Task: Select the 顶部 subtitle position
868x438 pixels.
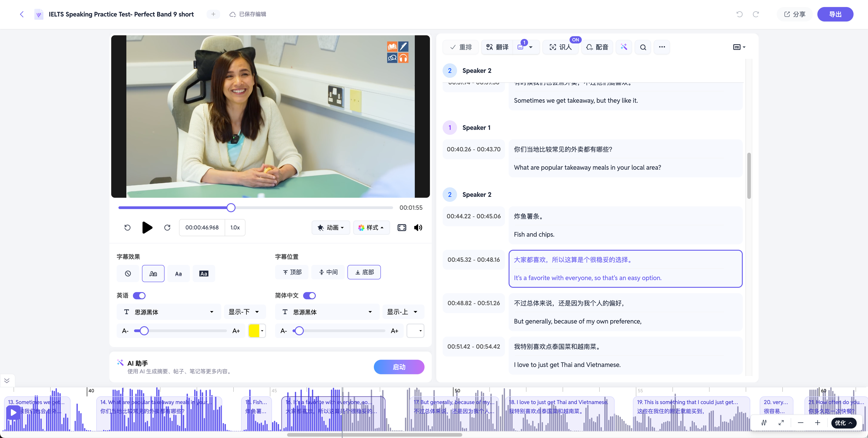Action: point(292,272)
